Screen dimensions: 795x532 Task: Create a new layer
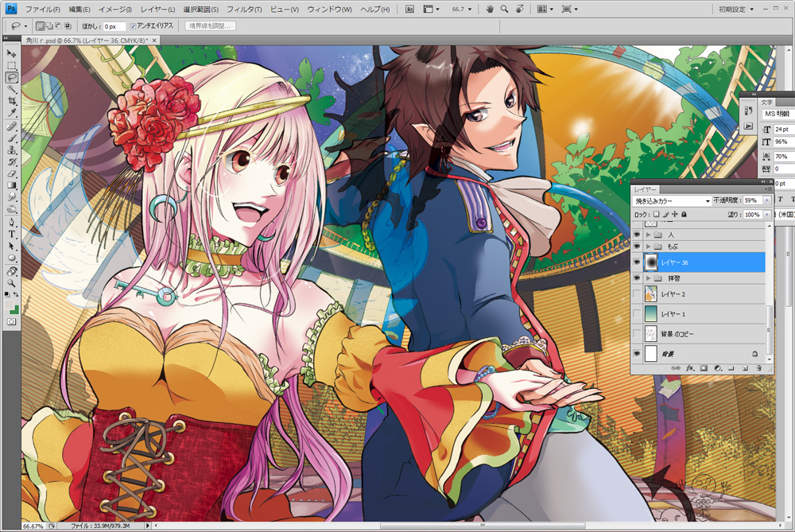[745, 368]
